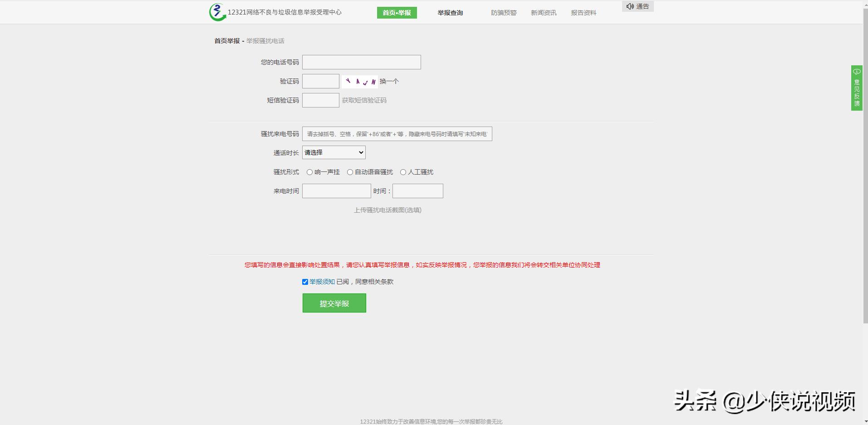868x425 pixels.
Task: Select the 自动语音骚扰 harassment type
Action: 349,172
